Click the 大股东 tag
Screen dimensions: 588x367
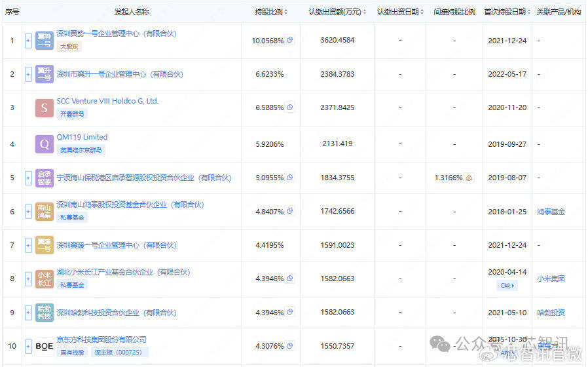[x=69, y=47]
